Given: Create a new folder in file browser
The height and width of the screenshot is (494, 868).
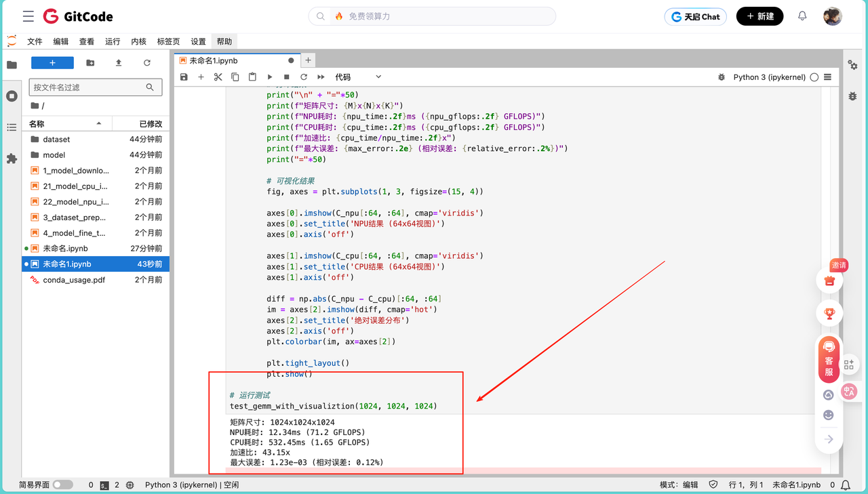Looking at the screenshot, I should [90, 63].
